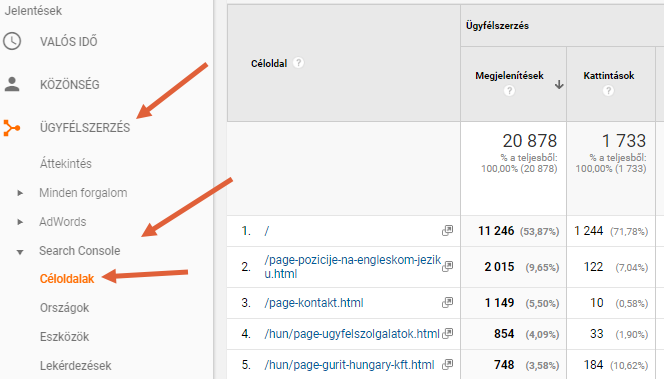
Task: Sort by Megjelenítések down arrow
Action: click(559, 85)
